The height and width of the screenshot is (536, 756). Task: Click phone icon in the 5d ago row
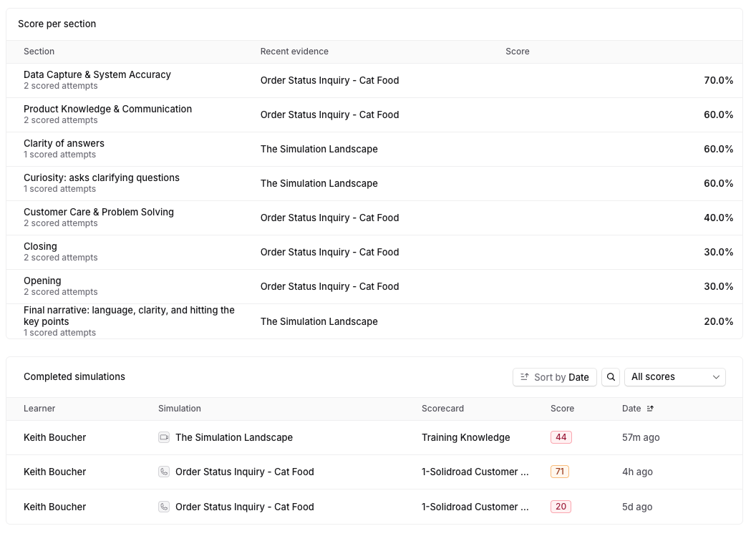coord(164,507)
